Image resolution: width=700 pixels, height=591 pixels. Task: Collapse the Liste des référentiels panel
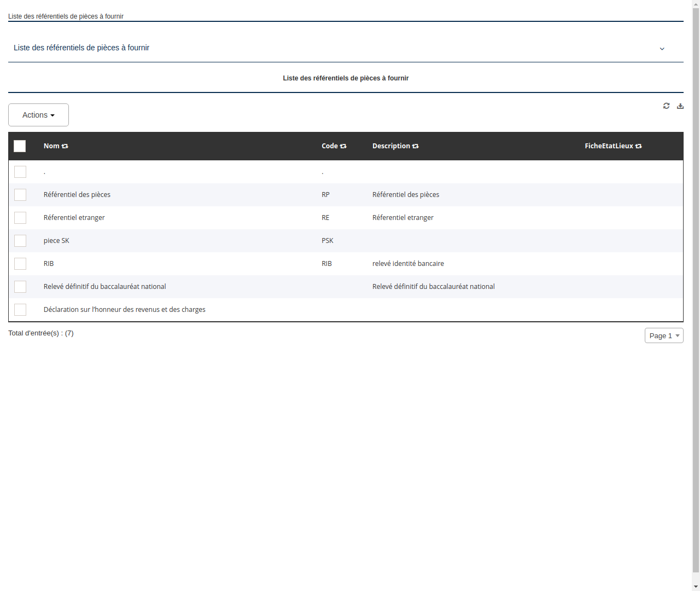[x=662, y=48]
